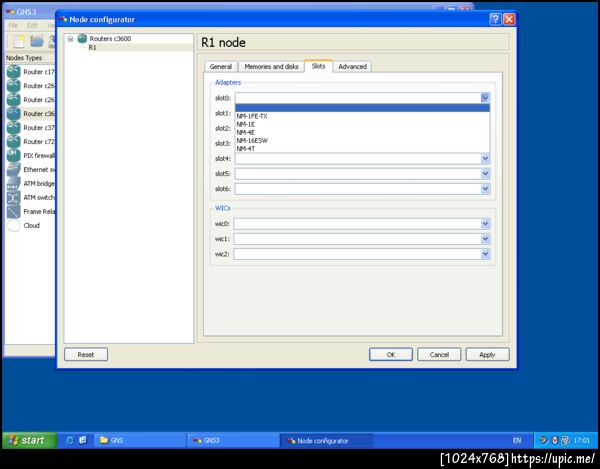Collapse the Routers c3600 tree node

[x=70, y=39]
